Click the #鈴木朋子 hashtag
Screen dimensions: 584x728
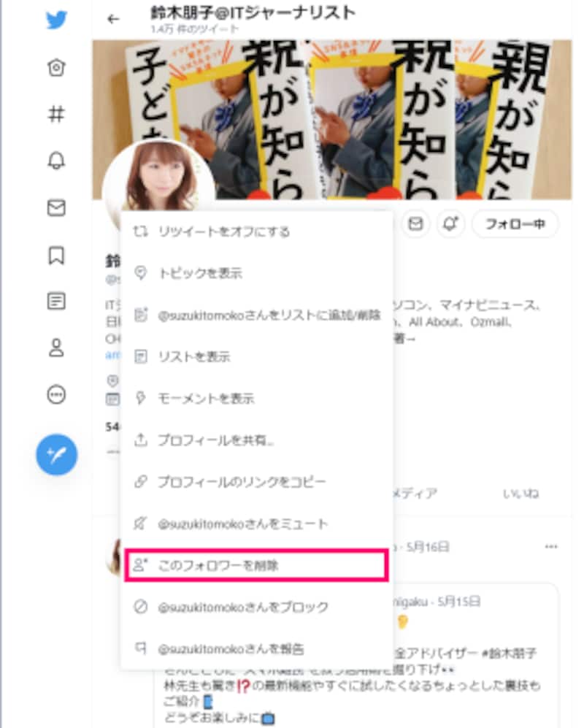[x=509, y=653]
